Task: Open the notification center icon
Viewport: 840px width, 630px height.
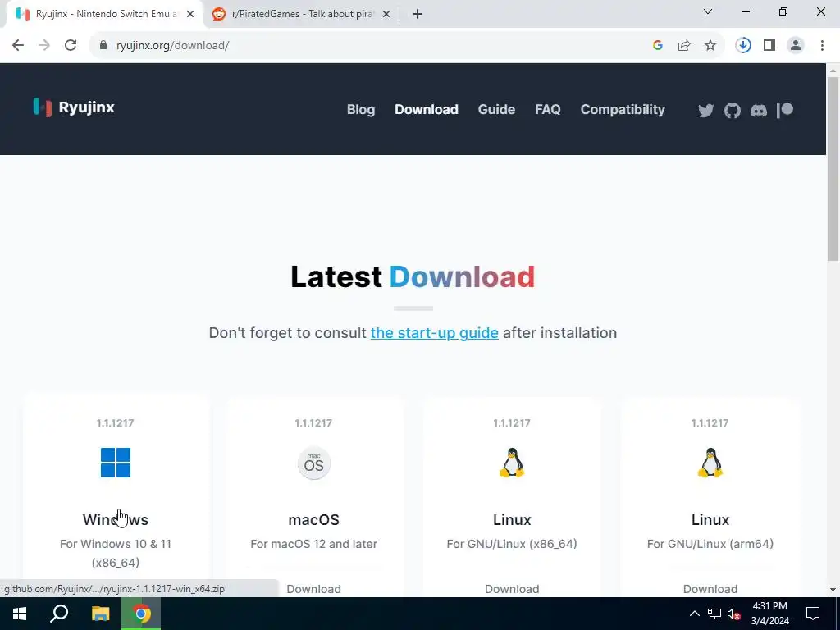Action: tap(813, 614)
